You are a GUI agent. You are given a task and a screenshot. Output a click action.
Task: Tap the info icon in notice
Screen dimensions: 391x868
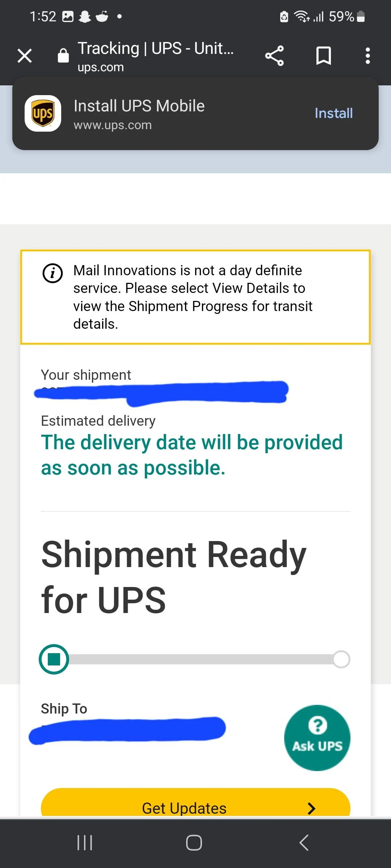[53, 273]
